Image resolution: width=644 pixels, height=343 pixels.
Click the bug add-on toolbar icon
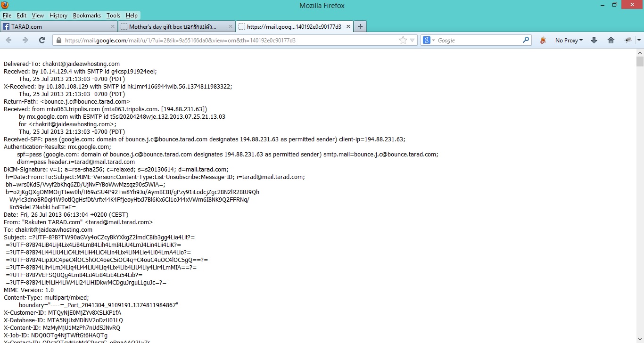pyautogui.click(x=628, y=41)
